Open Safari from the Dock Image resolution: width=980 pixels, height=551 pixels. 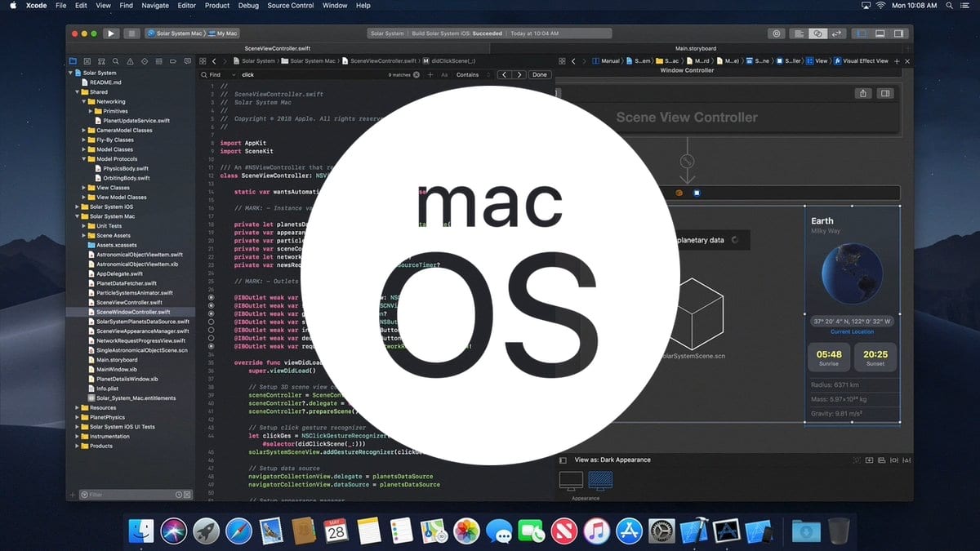(x=239, y=531)
